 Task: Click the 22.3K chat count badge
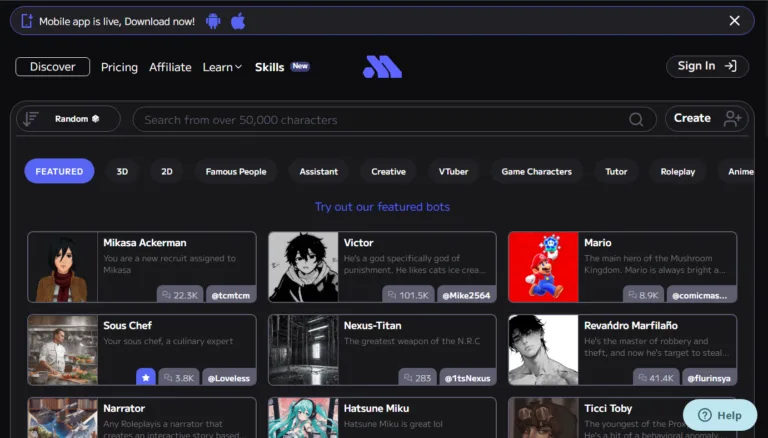tap(180, 295)
